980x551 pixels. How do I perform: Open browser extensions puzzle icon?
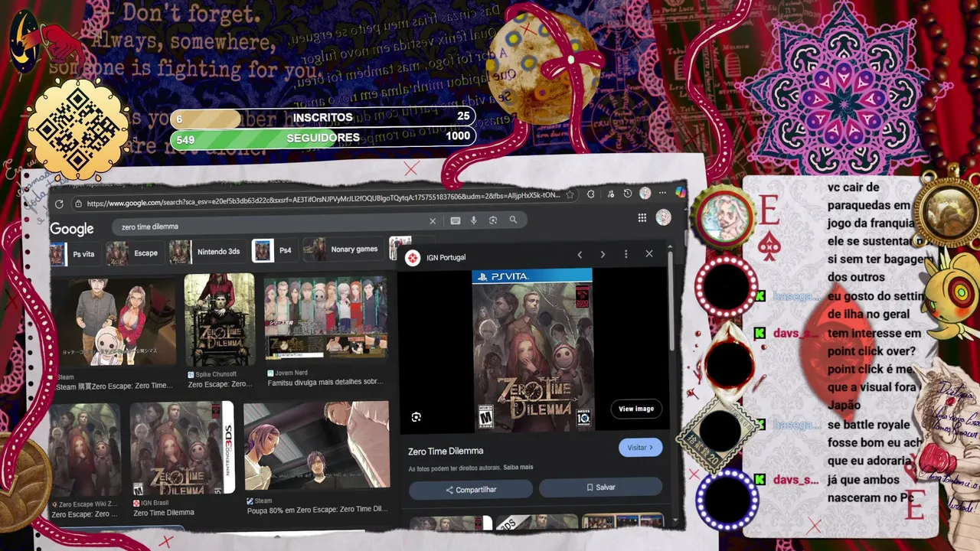590,194
